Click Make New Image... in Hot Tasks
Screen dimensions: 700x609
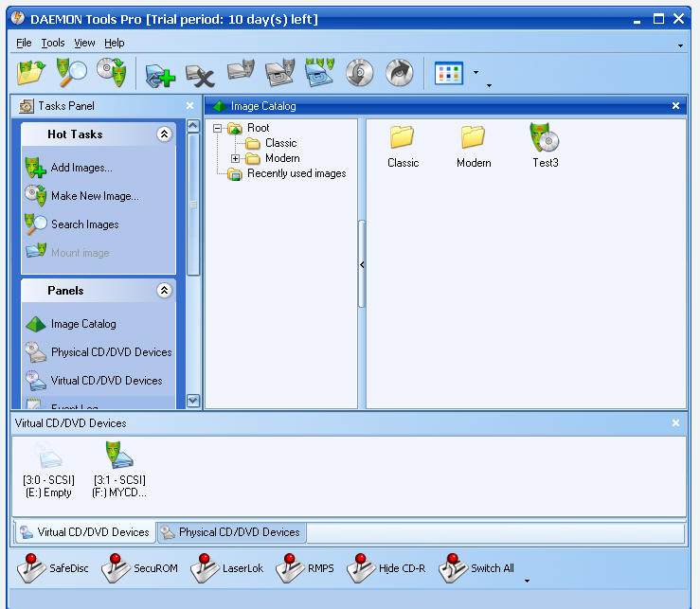pos(95,196)
